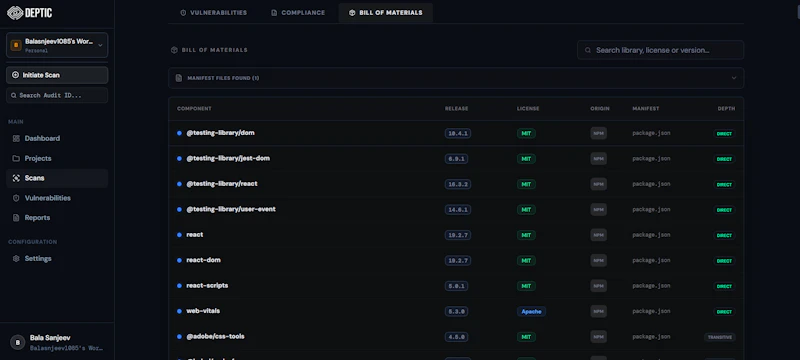Screen dimensions: 800x360
Task: Open Dashboard in the sidebar
Action: coord(57,138)
